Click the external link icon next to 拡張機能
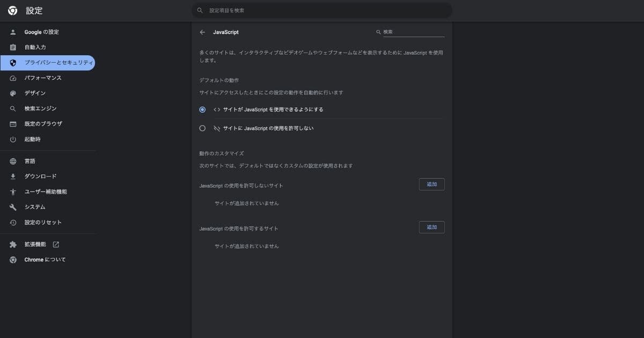The width and height of the screenshot is (644, 338). coord(56,245)
